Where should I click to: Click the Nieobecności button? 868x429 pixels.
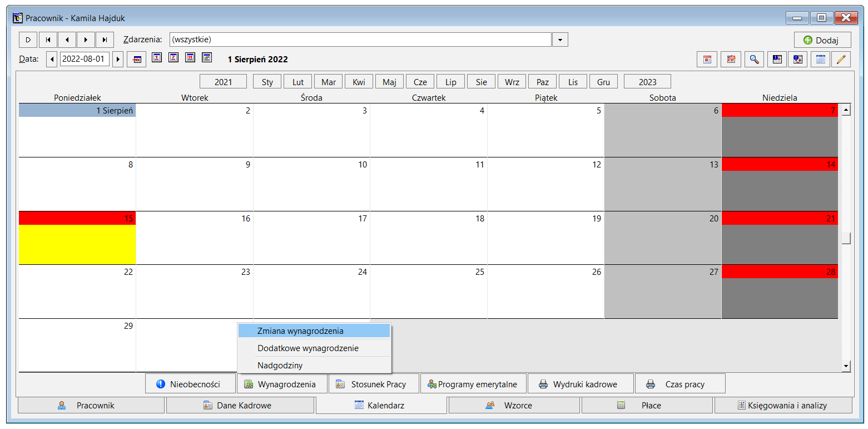coord(190,384)
